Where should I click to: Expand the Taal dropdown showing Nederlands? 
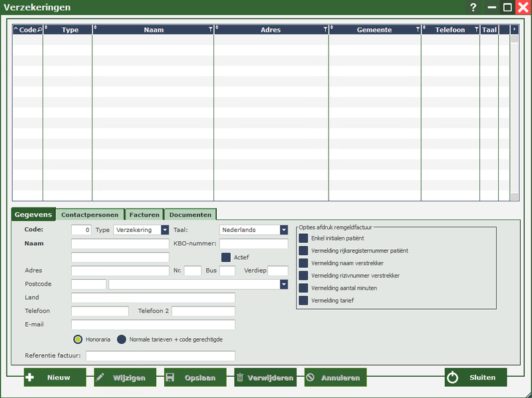click(x=284, y=230)
